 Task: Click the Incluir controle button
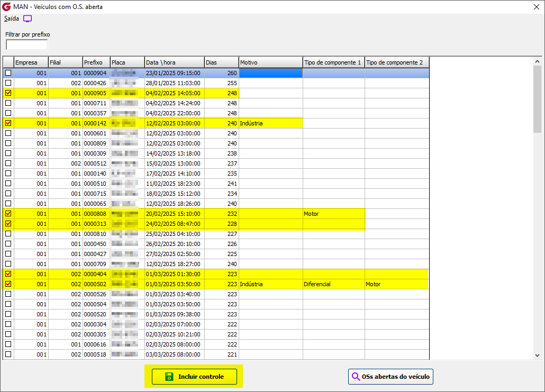pos(194,377)
